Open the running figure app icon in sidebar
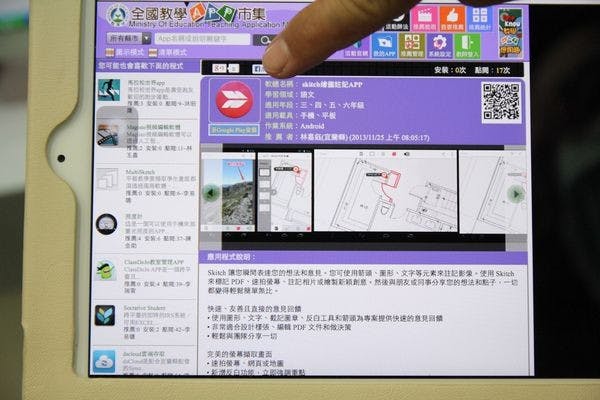Image resolution: width=600 pixels, height=400 pixels. (109, 90)
